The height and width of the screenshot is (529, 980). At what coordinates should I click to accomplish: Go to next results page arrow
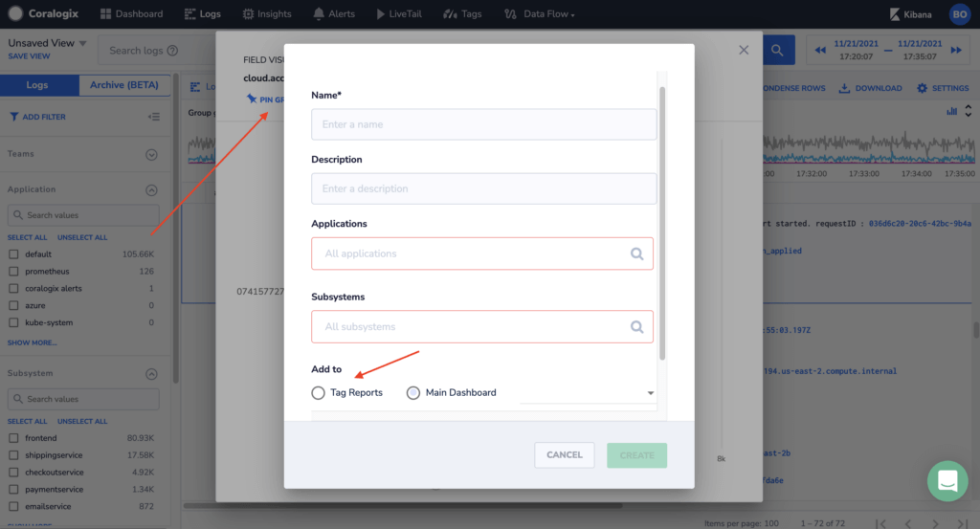(935, 523)
